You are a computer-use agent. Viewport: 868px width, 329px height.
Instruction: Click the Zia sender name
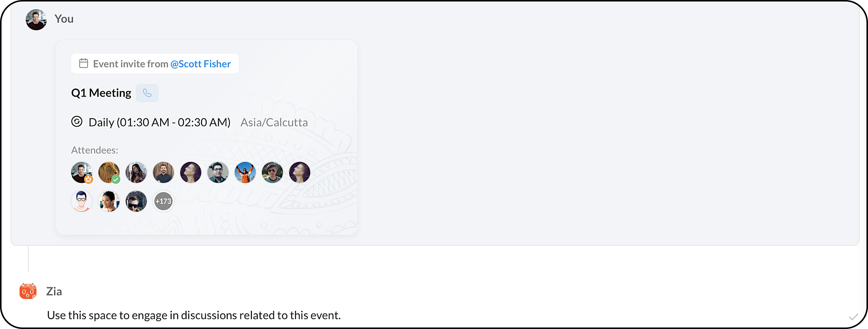click(54, 291)
